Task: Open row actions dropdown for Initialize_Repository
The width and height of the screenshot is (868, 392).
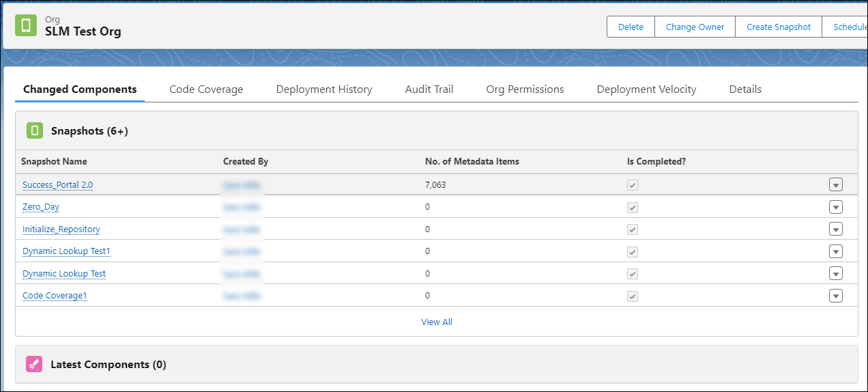Action: pyautogui.click(x=836, y=229)
